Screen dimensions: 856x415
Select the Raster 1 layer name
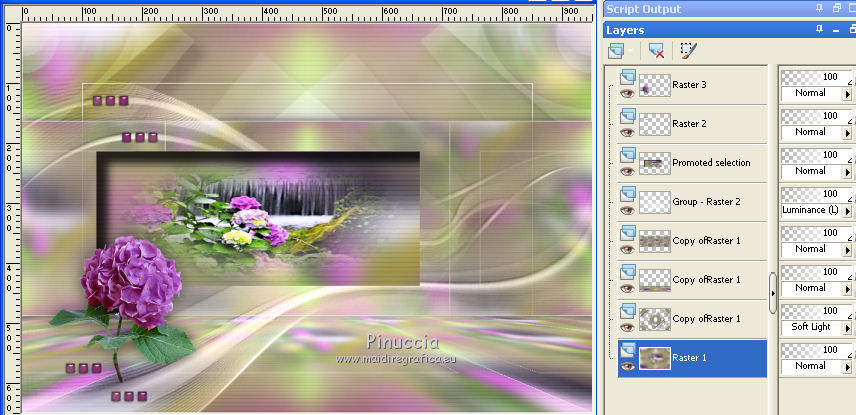tap(689, 358)
